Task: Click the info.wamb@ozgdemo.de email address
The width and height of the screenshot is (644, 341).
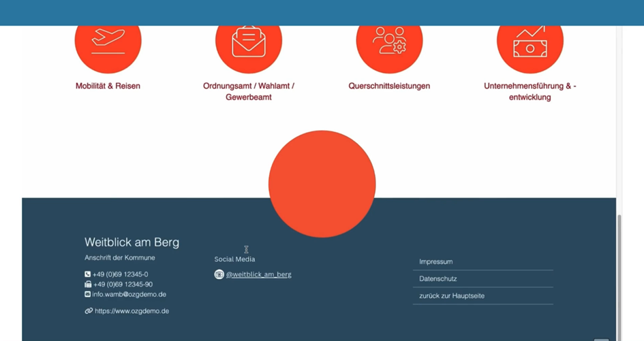Action: pyautogui.click(x=129, y=295)
